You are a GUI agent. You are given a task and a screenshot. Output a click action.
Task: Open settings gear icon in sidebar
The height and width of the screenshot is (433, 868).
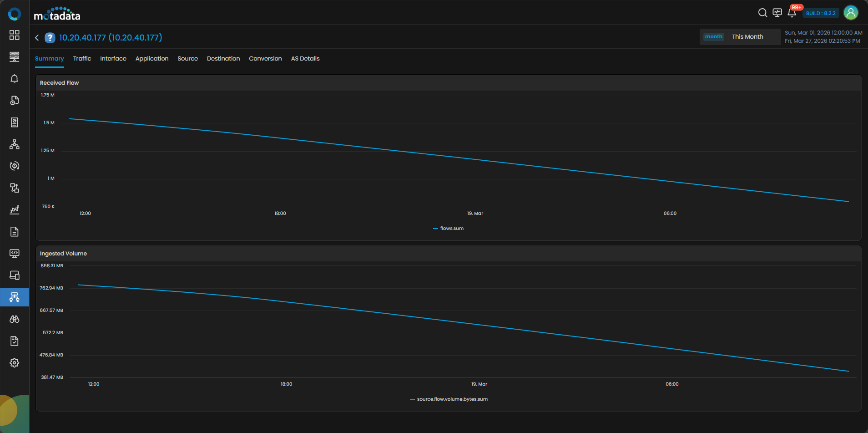click(x=15, y=363)
